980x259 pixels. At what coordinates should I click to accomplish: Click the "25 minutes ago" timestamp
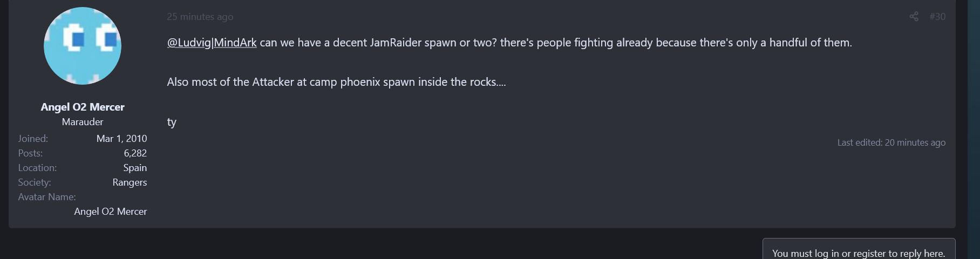pos(200,17)
